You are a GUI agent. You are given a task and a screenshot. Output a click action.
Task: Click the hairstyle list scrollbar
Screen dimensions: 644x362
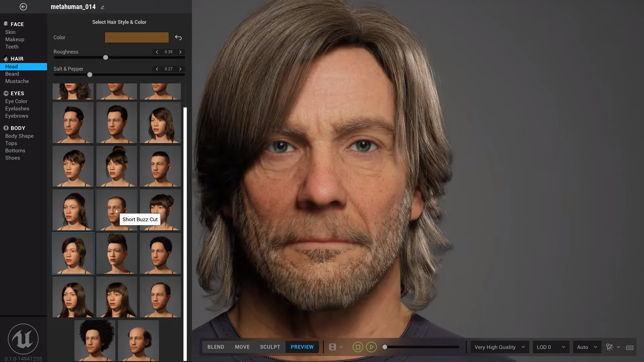185,234
